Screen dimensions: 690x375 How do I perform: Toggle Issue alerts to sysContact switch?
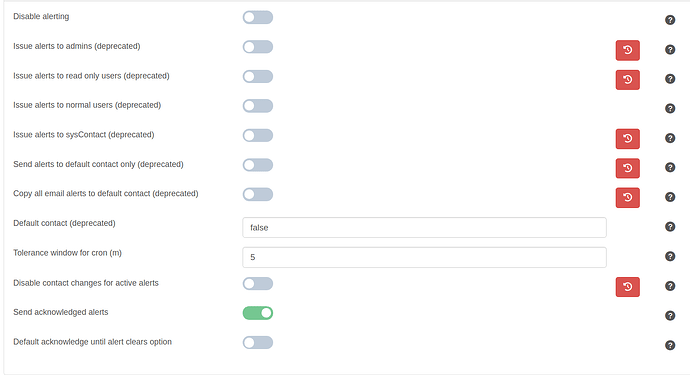[x=258, y=135]
